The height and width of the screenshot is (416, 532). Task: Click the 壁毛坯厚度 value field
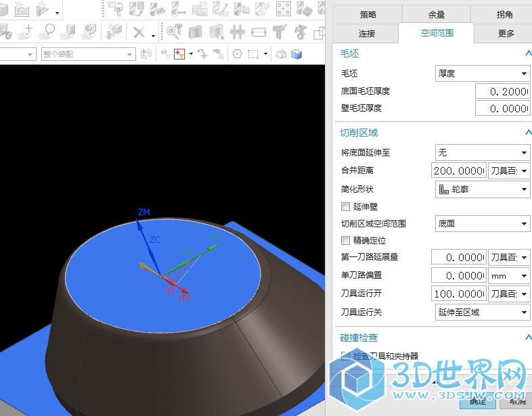502,108
